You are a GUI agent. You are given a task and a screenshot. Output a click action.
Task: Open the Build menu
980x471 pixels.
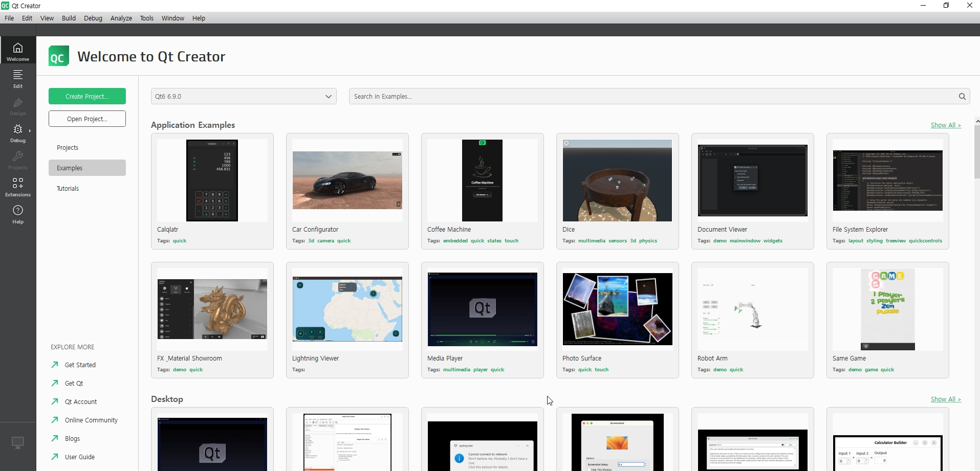coord(69,18)
